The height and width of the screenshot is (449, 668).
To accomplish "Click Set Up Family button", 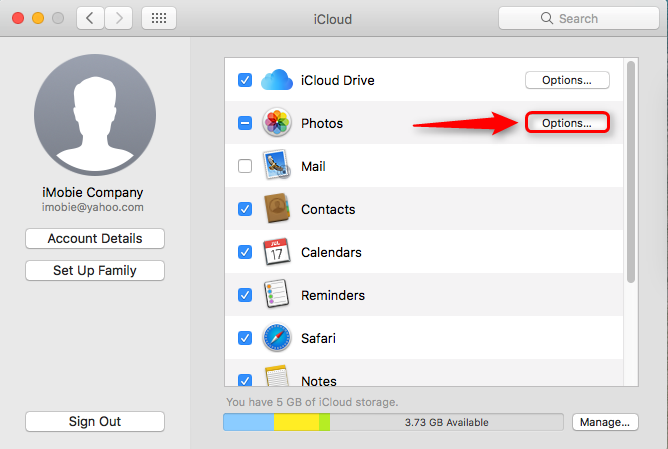I will click(95, 271).
